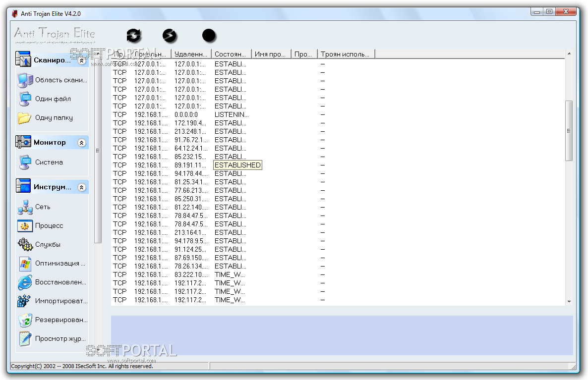Viewport: 588px width, 380px height.
Task: Select the row with remote address 81.25.34.1...
Action: (x=338, y=182)
